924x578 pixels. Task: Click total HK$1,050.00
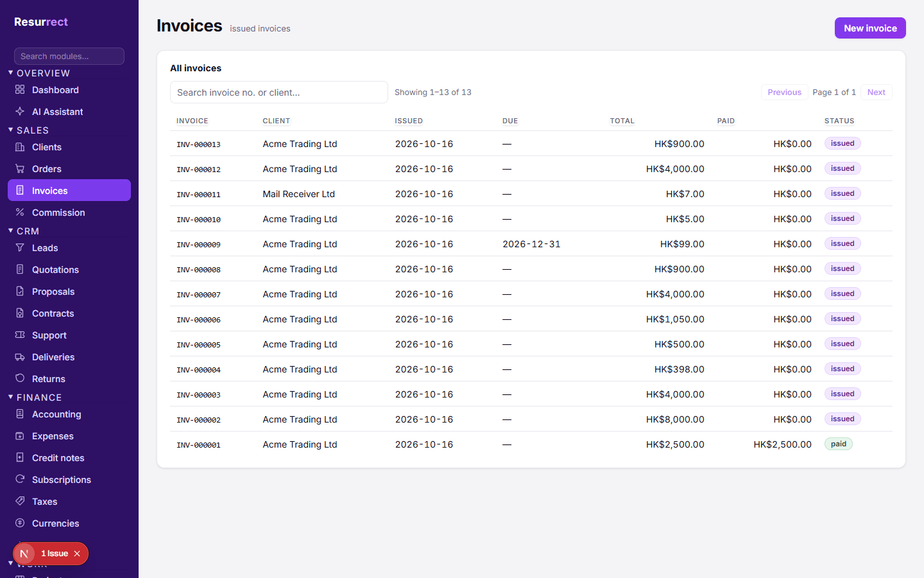pos(675,319)
